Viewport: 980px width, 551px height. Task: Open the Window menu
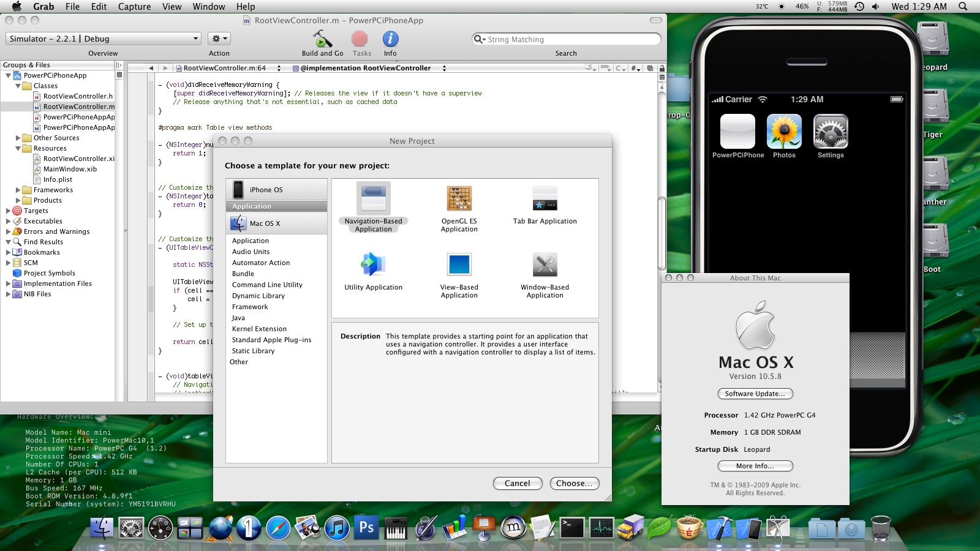tap(209, 7)
